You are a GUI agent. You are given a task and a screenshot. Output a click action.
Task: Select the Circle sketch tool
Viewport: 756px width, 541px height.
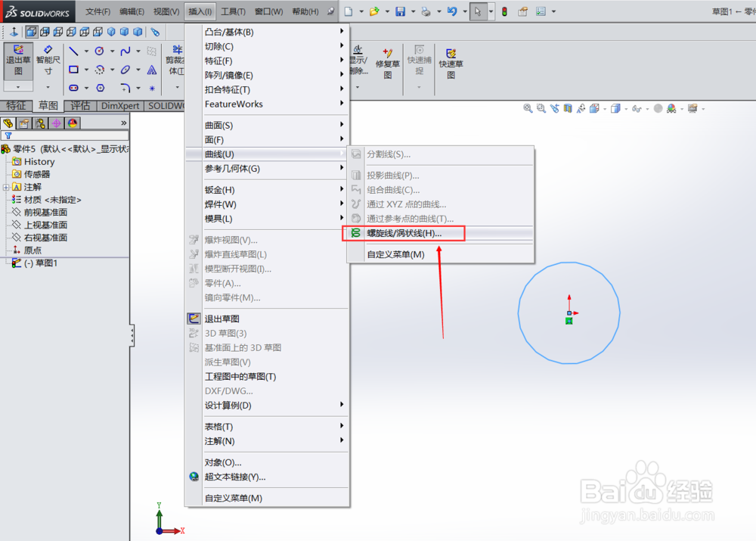pos(99,51)
